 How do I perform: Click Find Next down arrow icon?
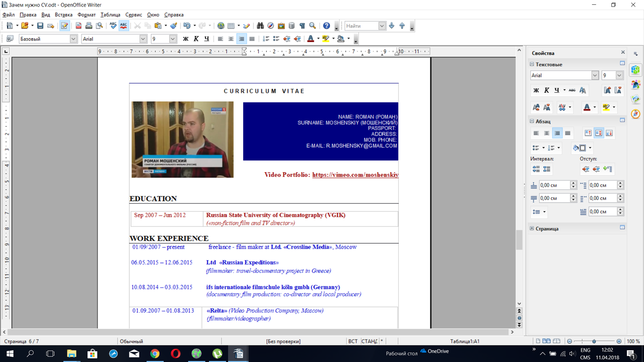tap(392, 26)
